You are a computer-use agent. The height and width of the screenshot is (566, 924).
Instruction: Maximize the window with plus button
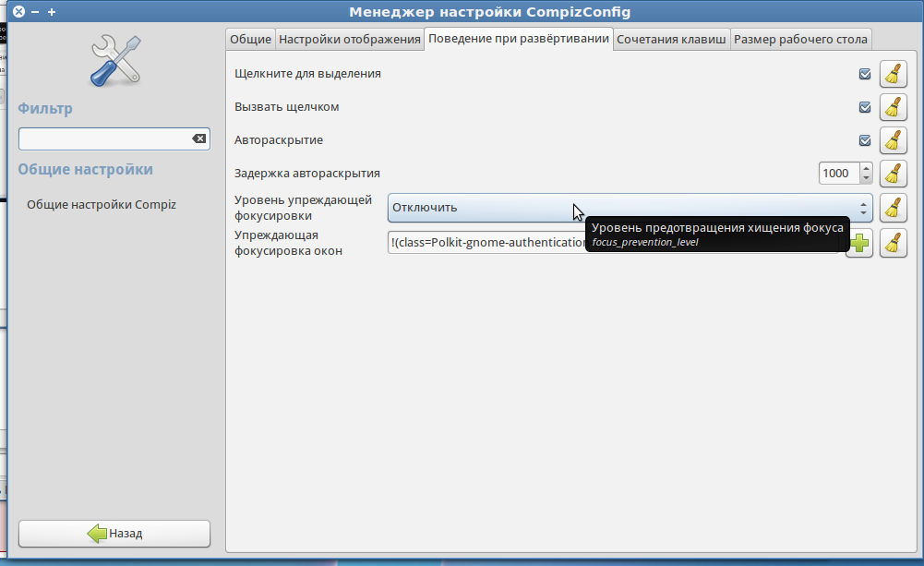coord(52,12)
